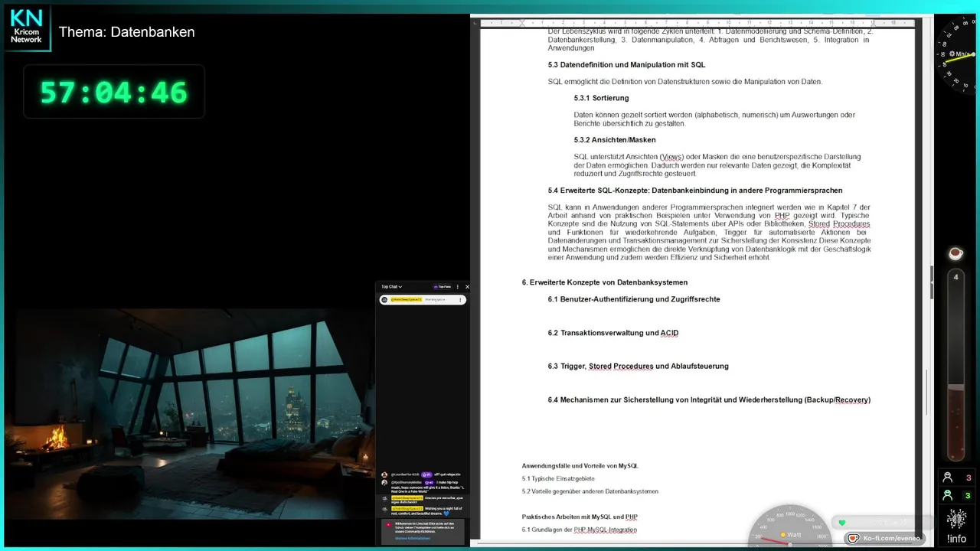The image size is (980, 551).
Task: Click subheading '5.3.1 Sortierung'
Action: (x=601, y=98)
